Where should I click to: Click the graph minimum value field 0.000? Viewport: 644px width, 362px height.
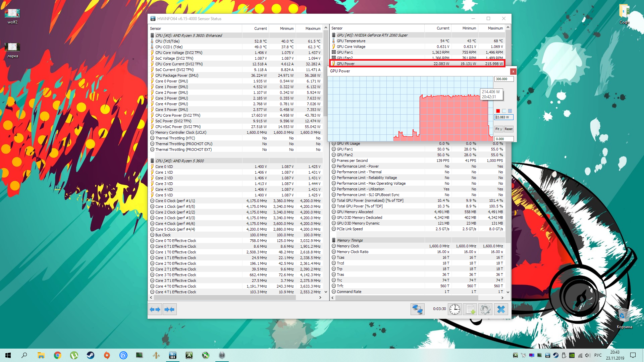click(503, 139)
